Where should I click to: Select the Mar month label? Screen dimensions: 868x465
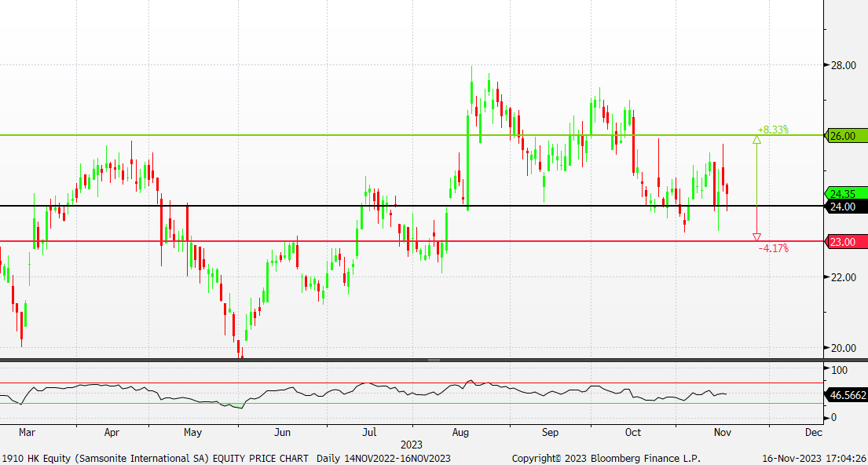click(27, 432)
